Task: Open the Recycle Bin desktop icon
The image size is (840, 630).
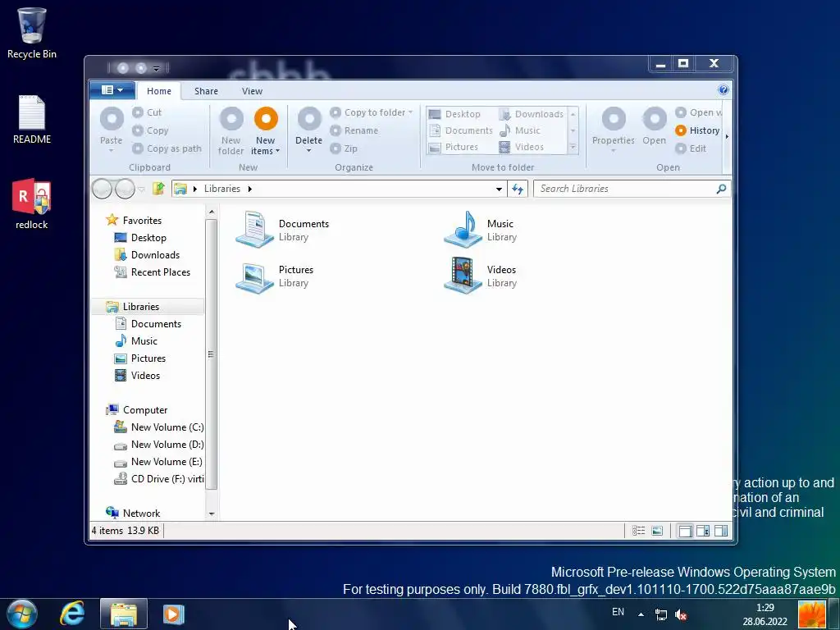Action: tap(32, 33)
